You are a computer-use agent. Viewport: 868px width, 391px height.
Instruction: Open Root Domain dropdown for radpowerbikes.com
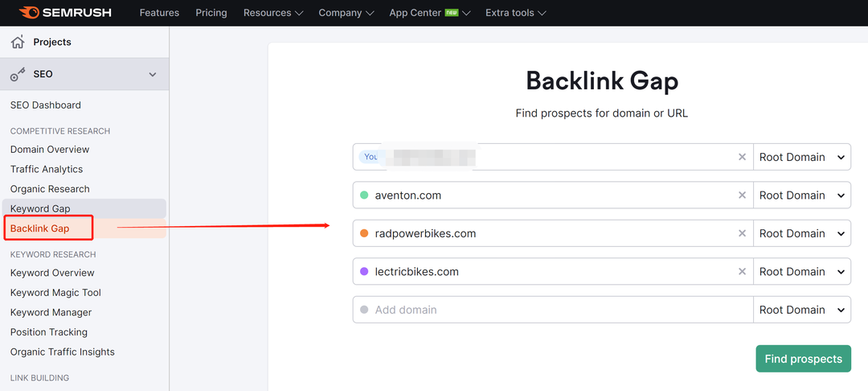click(x=802, y=233)
